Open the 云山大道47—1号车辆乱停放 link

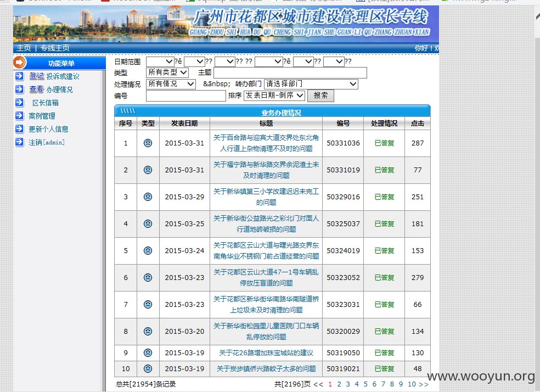tap(266, 277)
